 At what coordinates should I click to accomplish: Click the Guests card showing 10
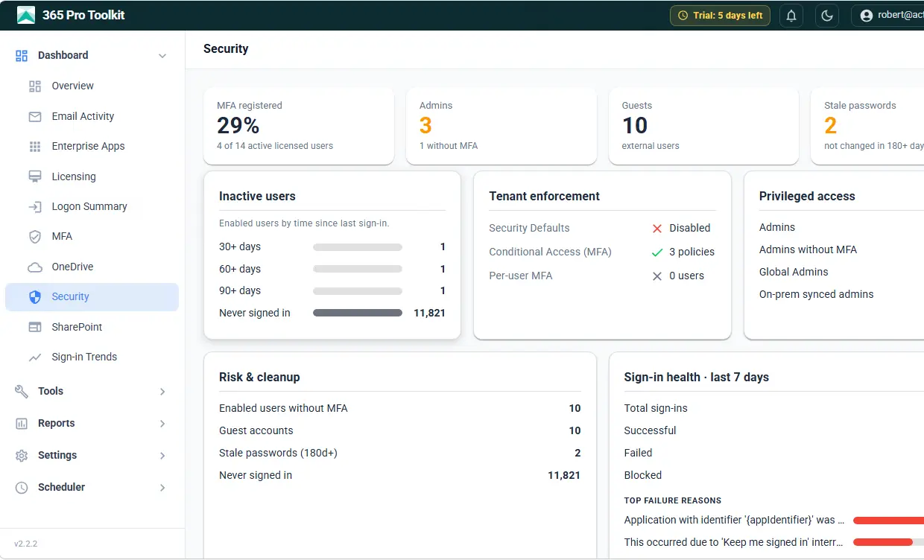click(x=704, y=126)
